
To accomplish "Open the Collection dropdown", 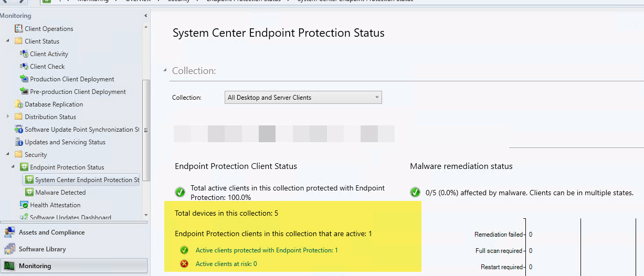I will coord(303,98).
